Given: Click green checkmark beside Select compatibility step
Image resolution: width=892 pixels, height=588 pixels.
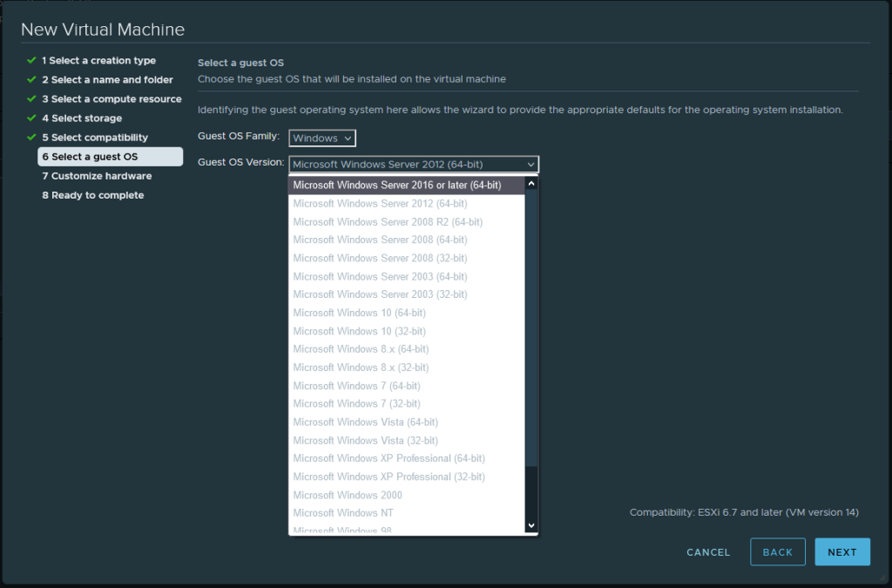Looking at the screenshot, I should (x=31, y=138).
